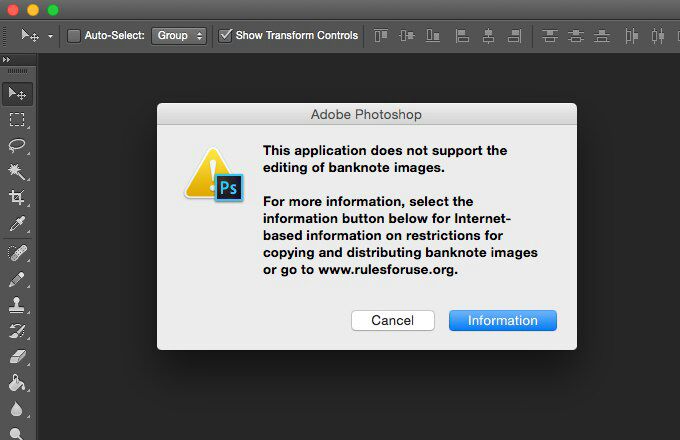Image resolution: width=680 pixels, height=440 pixels.
Task: Open the Group auto-select dropdown
Action: 179,36
